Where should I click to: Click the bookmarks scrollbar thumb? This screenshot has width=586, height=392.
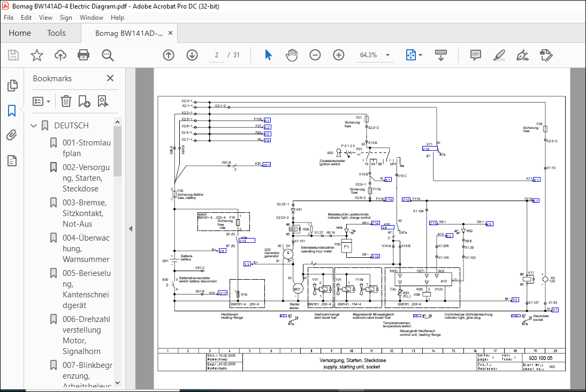[117, 151]
